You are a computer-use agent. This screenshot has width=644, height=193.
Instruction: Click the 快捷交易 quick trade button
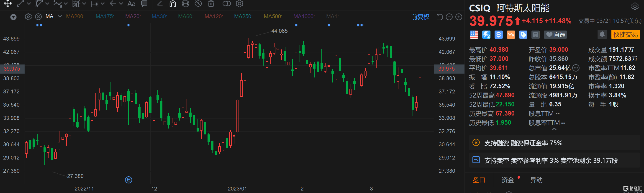[x=626, y=34]
